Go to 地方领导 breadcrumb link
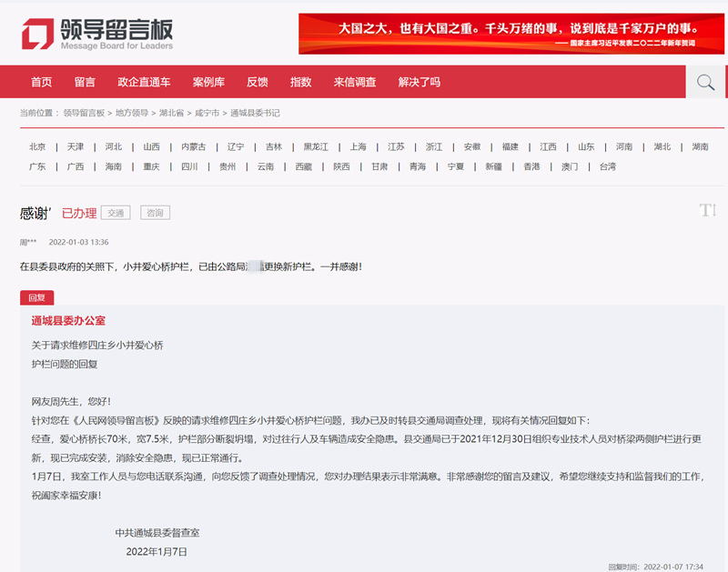Screen dimensions: 728x572 (132, 113)
